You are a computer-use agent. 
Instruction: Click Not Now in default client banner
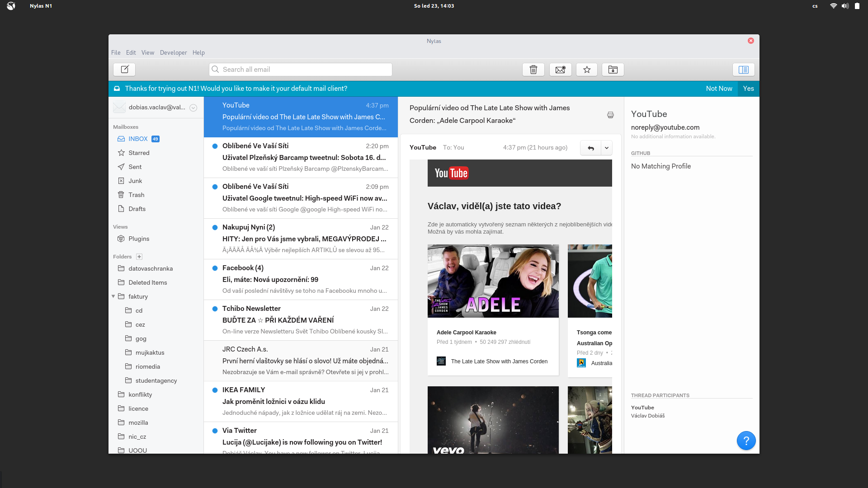pyautogui.click(x=719, y=89)
